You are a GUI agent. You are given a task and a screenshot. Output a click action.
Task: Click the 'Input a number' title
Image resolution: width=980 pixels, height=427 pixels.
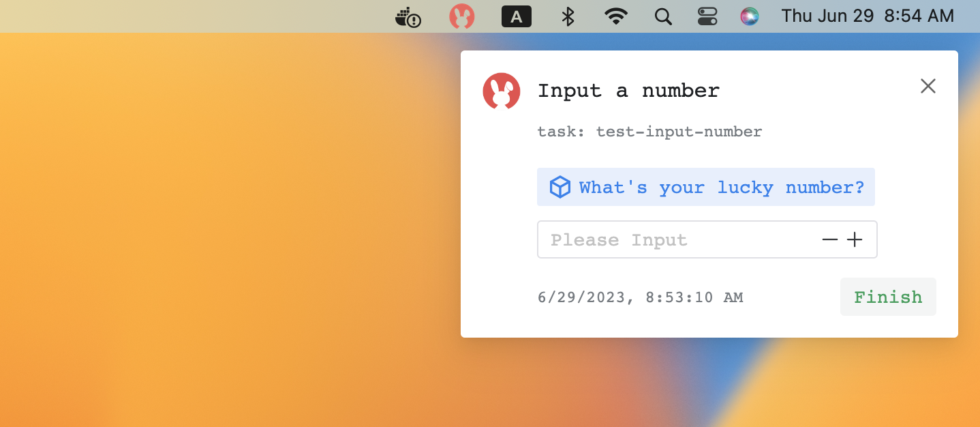click(628, 91)
